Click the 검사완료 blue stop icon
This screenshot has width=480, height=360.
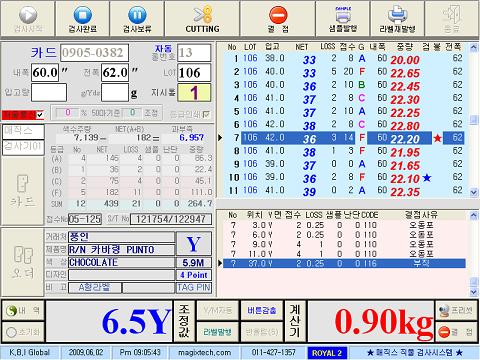click(x=83, y=15)
